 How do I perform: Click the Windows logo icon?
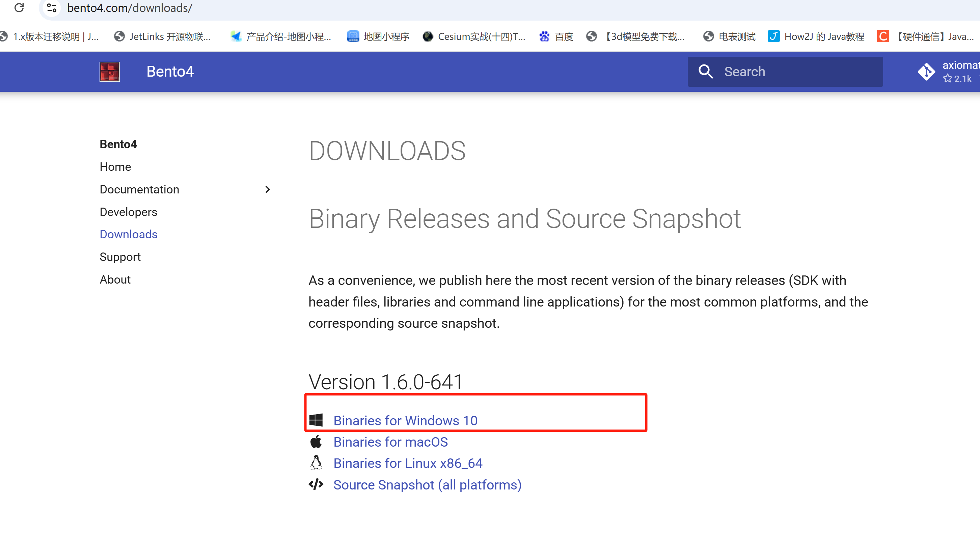coord(316,420)
